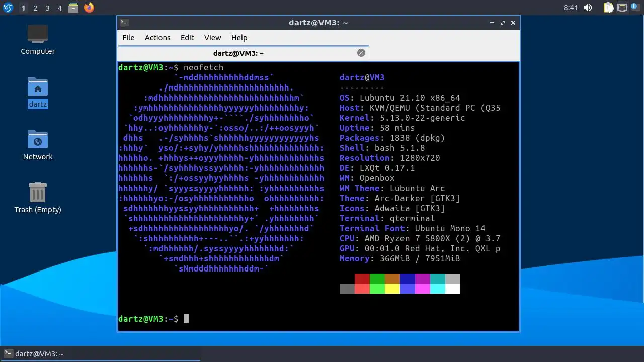Click the 'OS: Lubuntu 21.10 x86_64' line
This screenshot has width=644, height=362.
(x=400, y=98)
